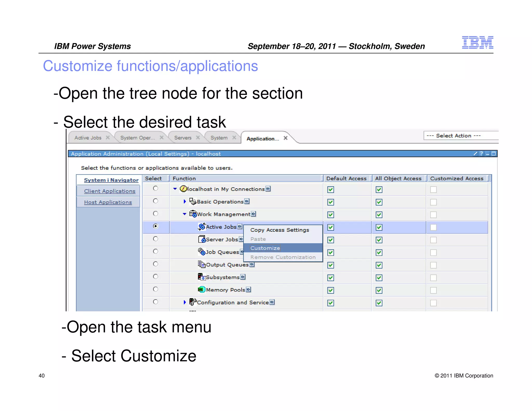Click the Job Queues icon

[202, 251]
